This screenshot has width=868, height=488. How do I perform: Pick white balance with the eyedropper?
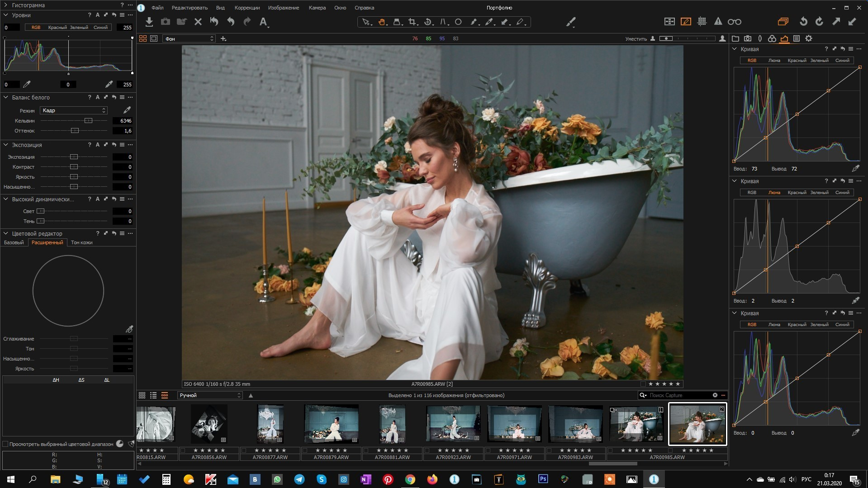(127, 110)
